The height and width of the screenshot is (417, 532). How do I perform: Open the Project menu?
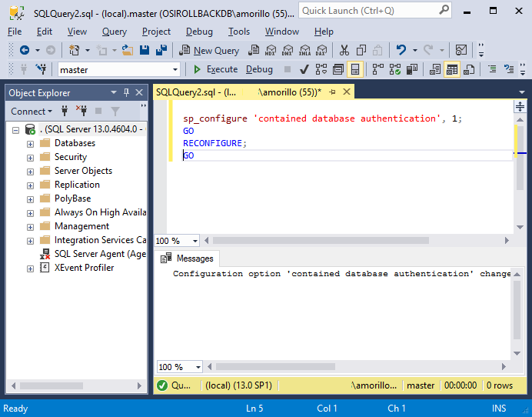(156, 32)
